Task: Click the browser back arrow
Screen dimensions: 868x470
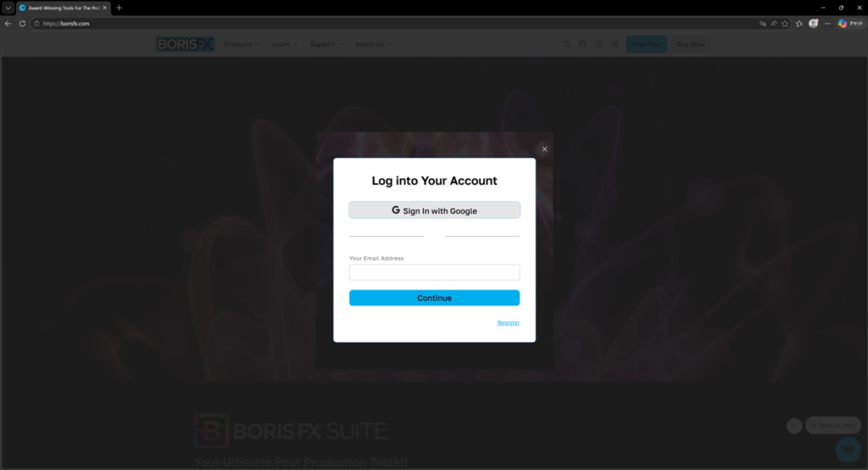Action: pos(8,23)
